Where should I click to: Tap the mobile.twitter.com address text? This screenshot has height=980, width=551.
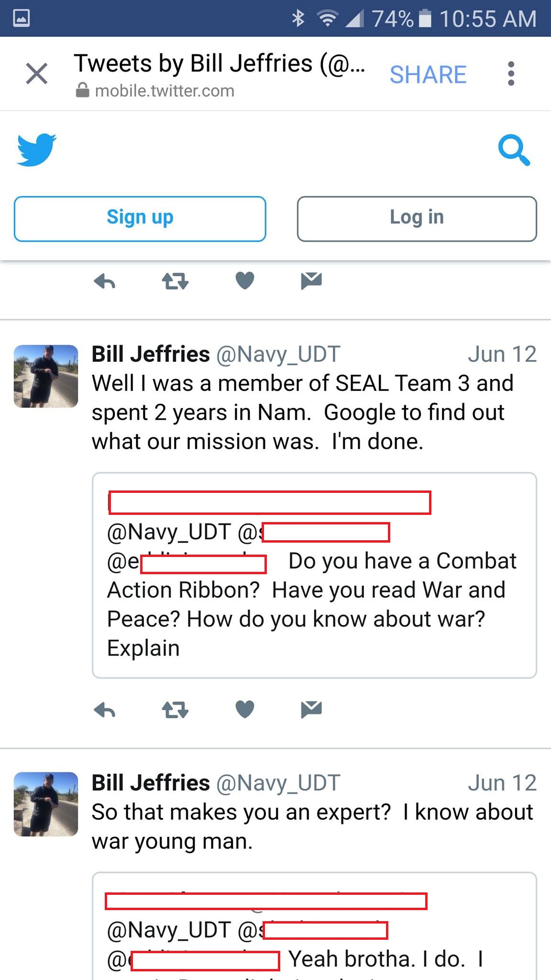[165, 91]
